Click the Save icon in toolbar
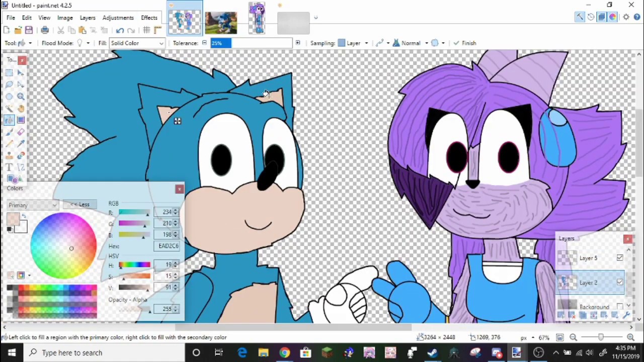644x362 pixels. (x=29, y=30)
